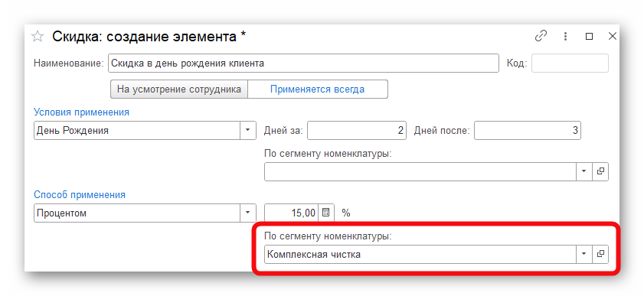Open the Условия применения section link
The height and width of the screenshot is (296, 644).
[x=81, y=112]
